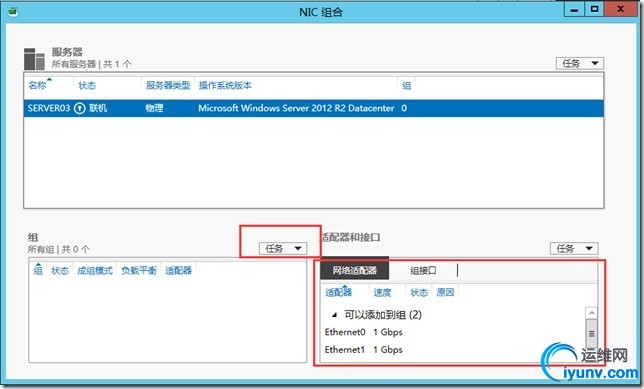Sort teams by 适配器 column header
Viewport: 644px width, 389px height.
pos(179,270)
